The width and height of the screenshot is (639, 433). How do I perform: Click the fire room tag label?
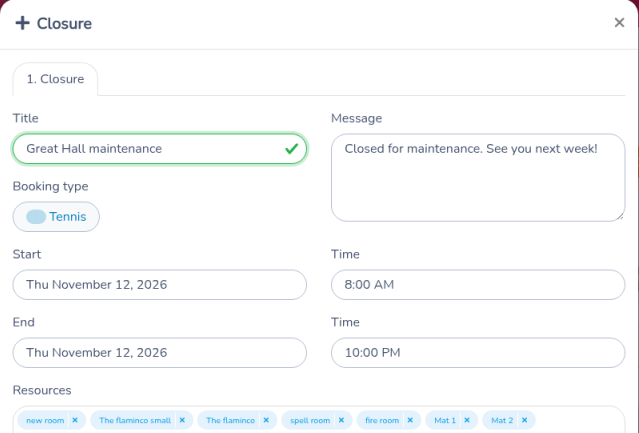pos(382,420)
